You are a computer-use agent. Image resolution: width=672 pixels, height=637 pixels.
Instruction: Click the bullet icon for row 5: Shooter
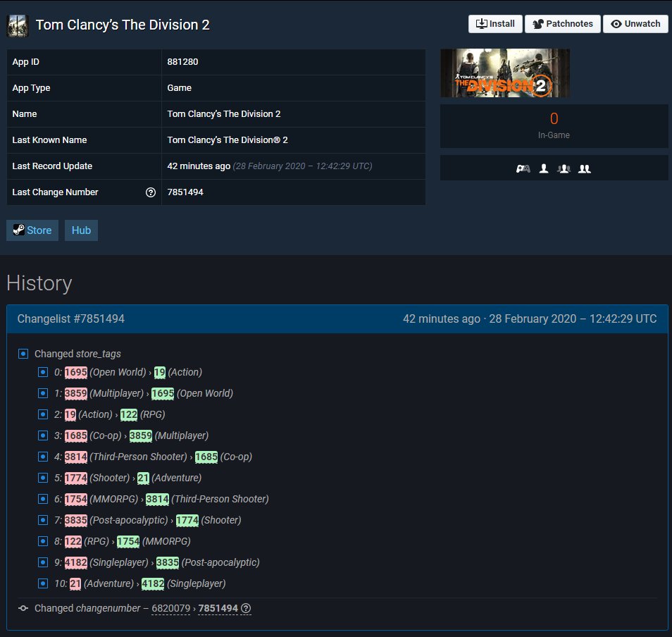(x=43, y=478)
